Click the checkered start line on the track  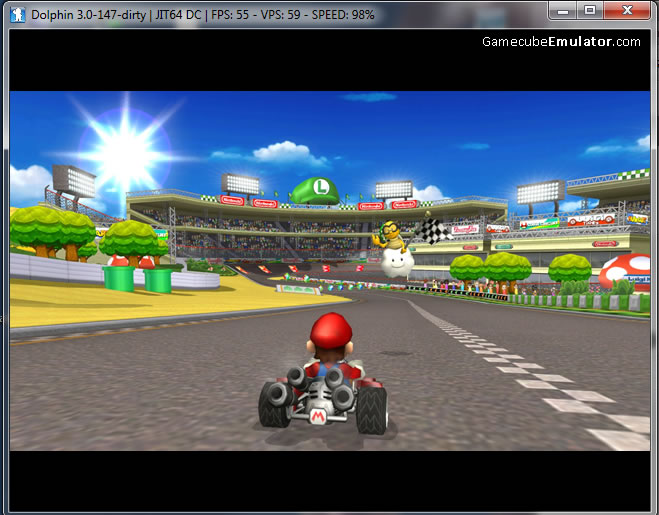540,380
